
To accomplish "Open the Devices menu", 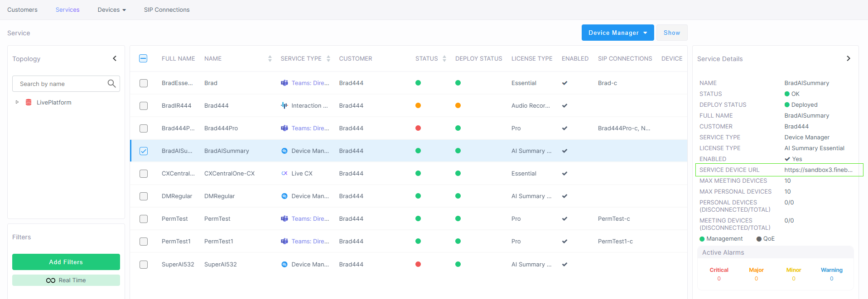I will tap(111, 9).
